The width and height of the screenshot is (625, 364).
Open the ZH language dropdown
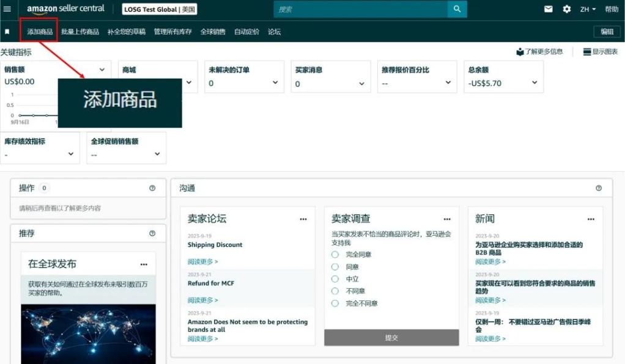(x=588, y=9)
